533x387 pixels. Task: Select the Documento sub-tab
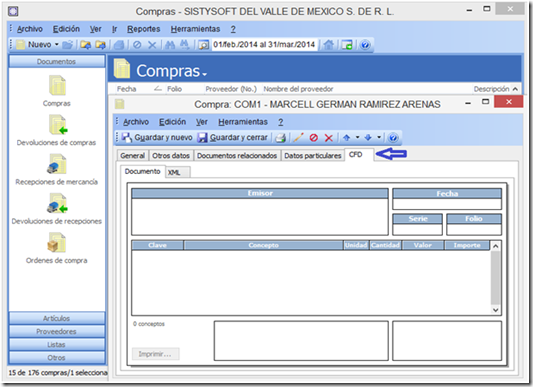pos(142,171)
